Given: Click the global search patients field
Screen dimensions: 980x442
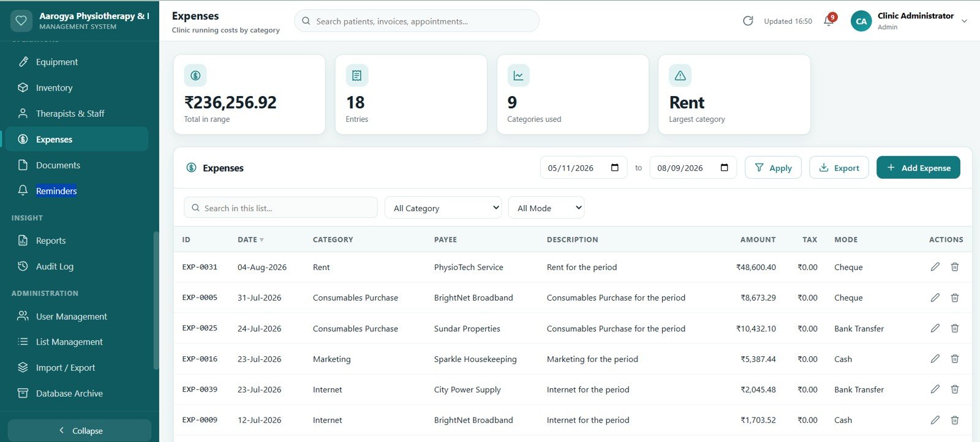Looking at the screenshot, I should (417, 21).
